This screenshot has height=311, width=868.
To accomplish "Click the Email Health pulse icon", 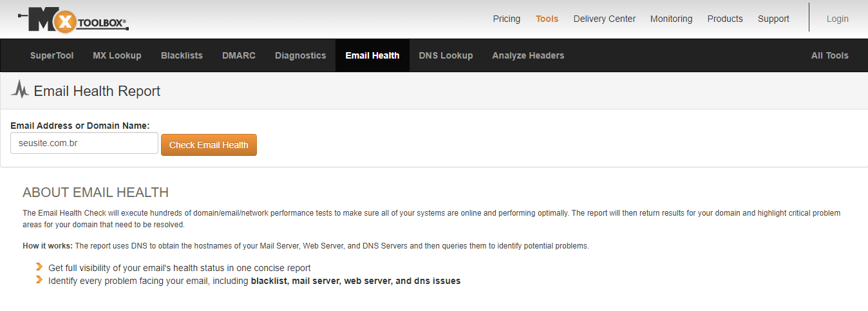I will pyautogui.click(x=20, y=90).
